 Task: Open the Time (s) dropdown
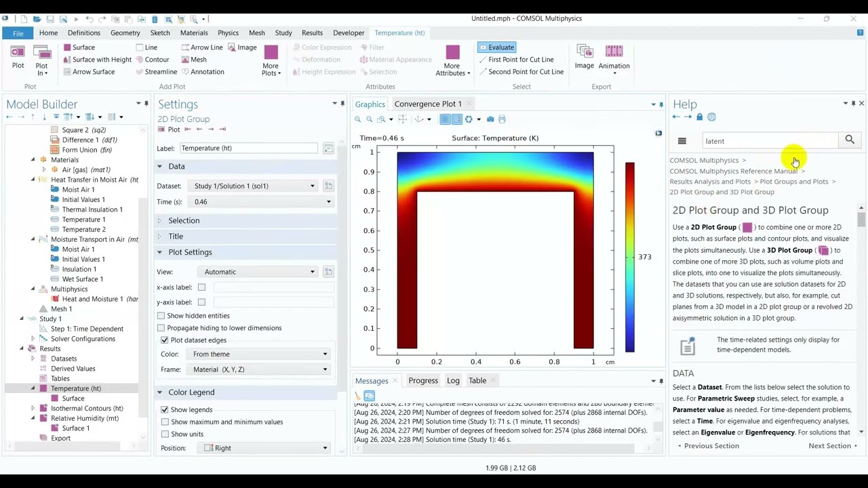coord(262,202)
